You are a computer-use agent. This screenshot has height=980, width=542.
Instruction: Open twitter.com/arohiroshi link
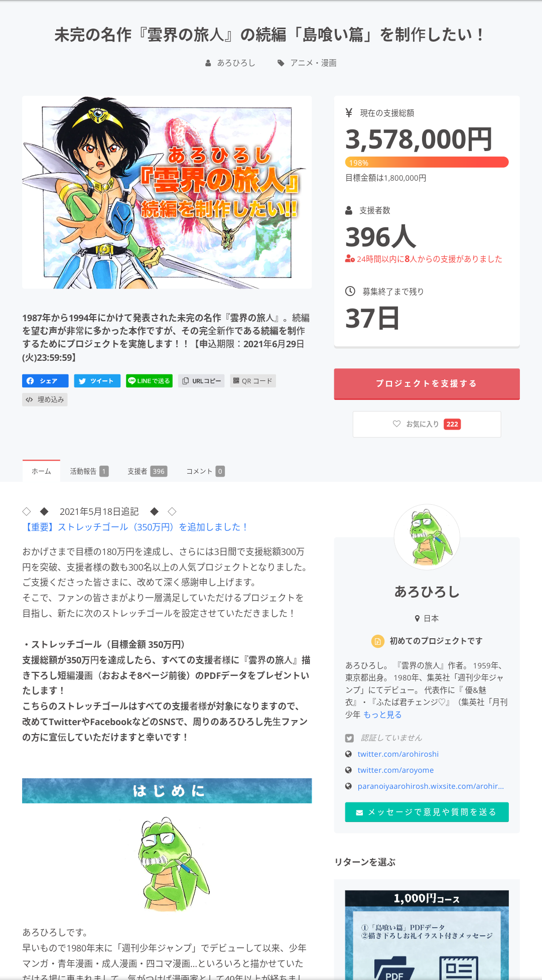pyautogui.click(x=398, y=754)
